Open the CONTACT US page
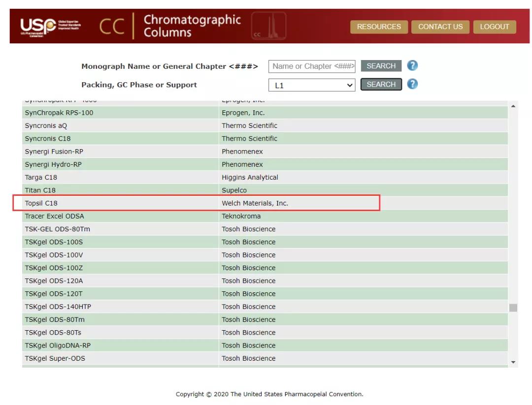 [440, 27]
